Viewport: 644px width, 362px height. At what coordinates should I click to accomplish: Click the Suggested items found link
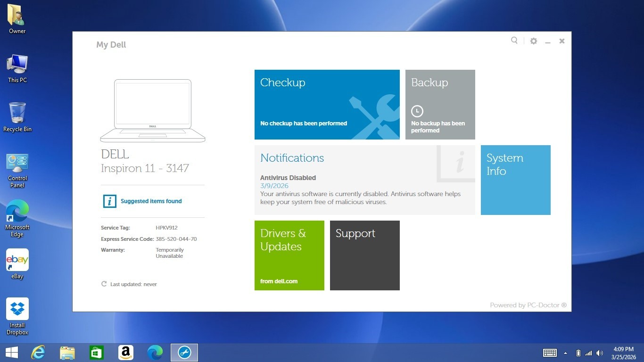[x=151, y=201]
